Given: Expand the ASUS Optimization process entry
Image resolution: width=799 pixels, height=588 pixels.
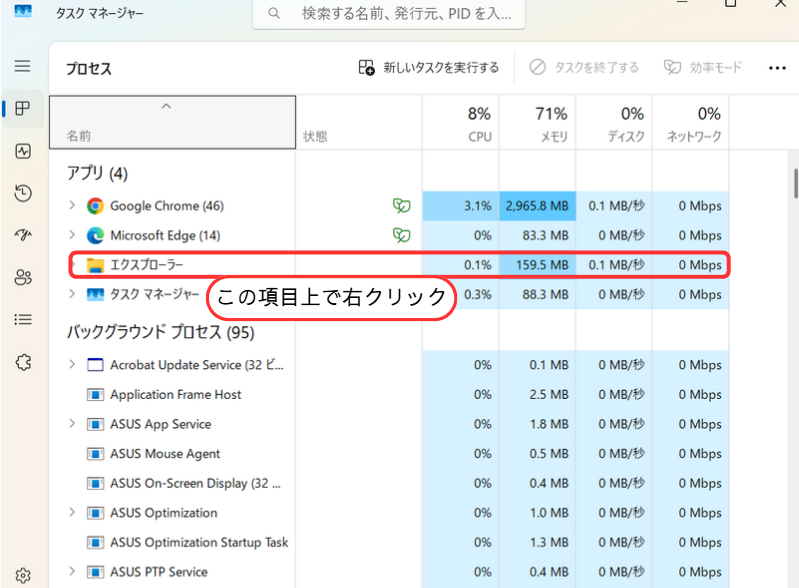Looking at the screenshot, I should tap(72, 513).
